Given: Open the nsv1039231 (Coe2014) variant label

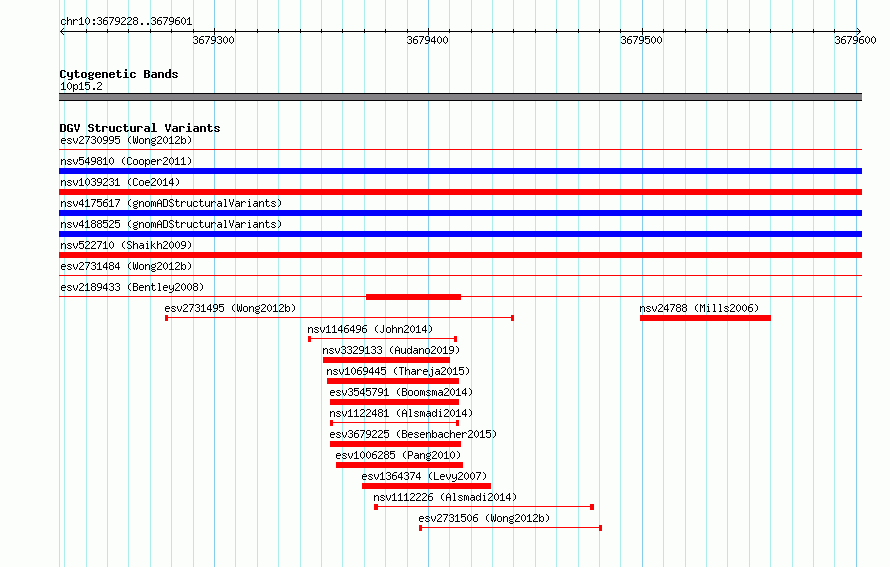Looking at the screenshot, I should coord(120,182).
